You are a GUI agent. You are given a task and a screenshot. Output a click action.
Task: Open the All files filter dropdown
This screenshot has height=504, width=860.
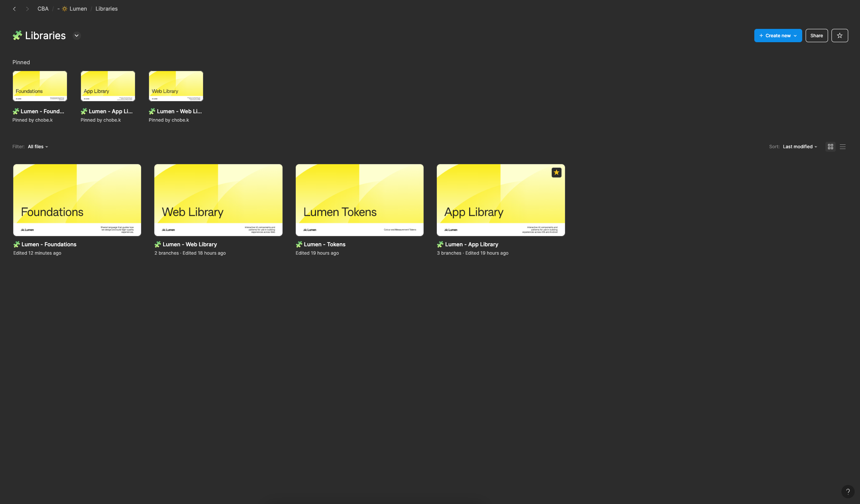click(x=38, y=147)
